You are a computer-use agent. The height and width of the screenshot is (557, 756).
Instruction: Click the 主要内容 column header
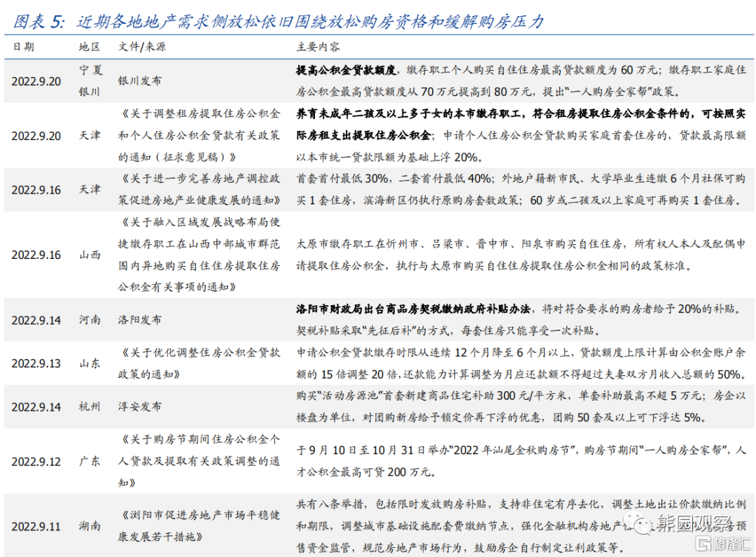tap(318, 47)
